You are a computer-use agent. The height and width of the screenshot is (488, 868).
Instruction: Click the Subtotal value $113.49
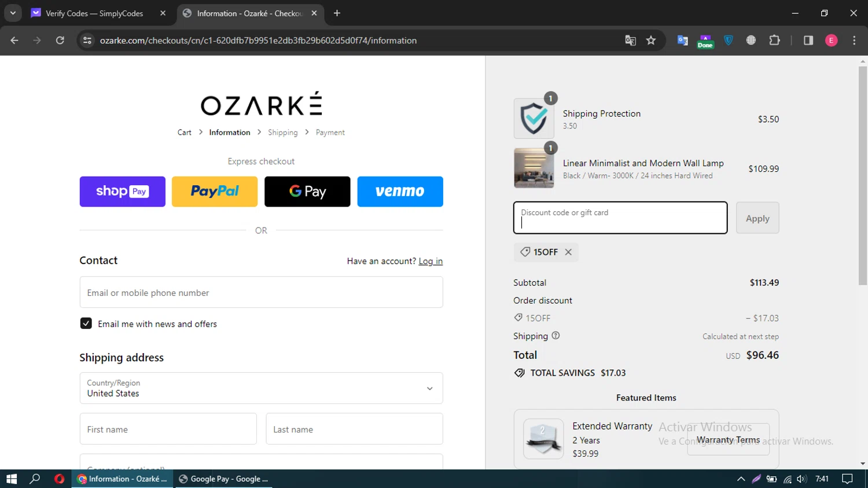764,282
